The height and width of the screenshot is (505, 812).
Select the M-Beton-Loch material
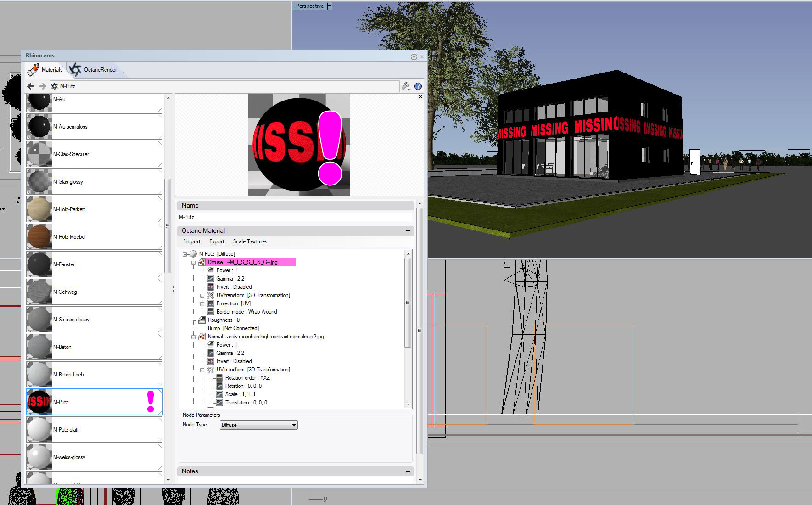click(94, 375)
